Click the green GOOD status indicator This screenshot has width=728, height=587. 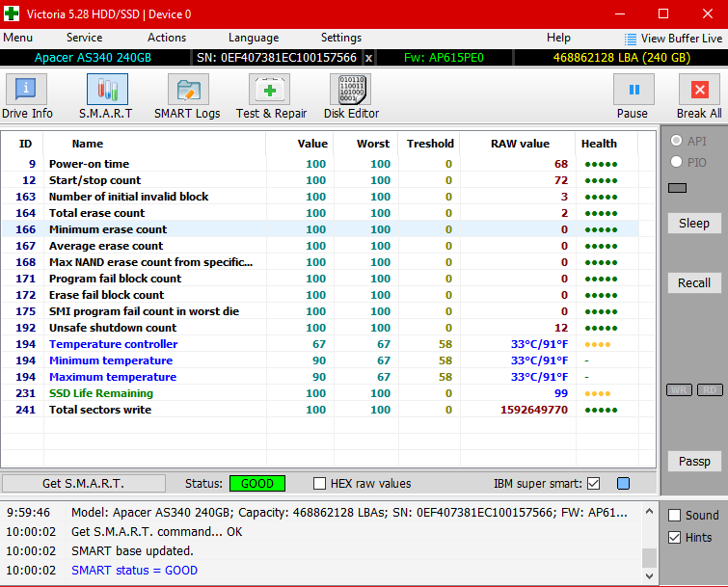click(x=257, y=484)
